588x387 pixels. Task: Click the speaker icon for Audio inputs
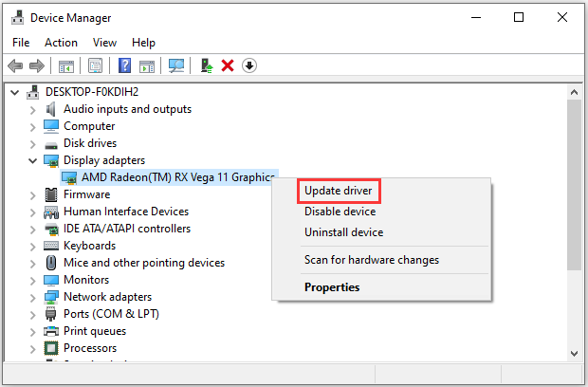point(51,109)
